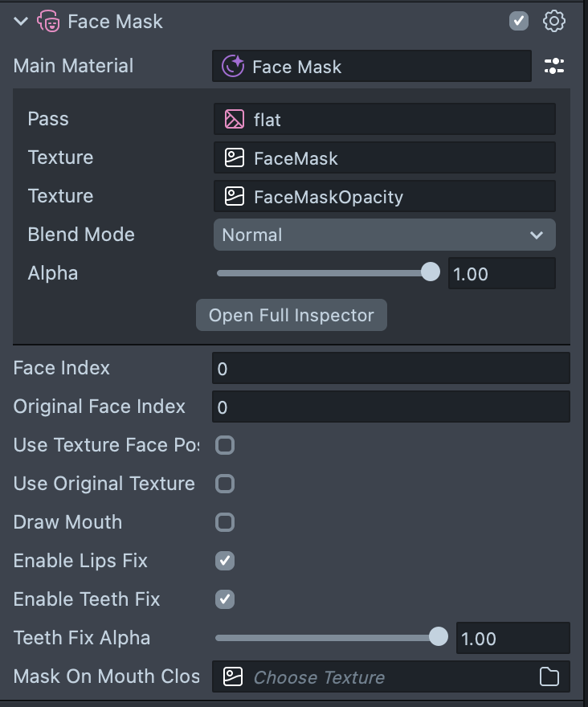Click the FaceMask texture icon
Viewport: 588px width, 707px height.
pyautogui.click(x=234, y=158)
